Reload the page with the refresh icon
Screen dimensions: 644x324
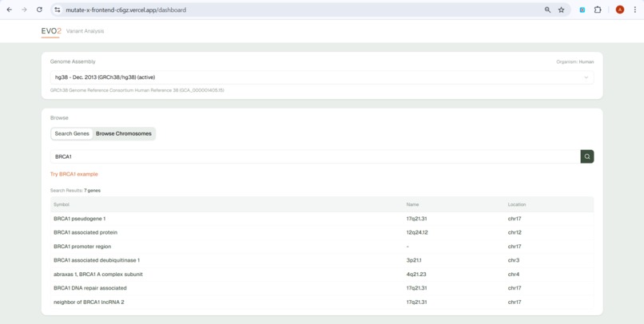pos(39,10)
